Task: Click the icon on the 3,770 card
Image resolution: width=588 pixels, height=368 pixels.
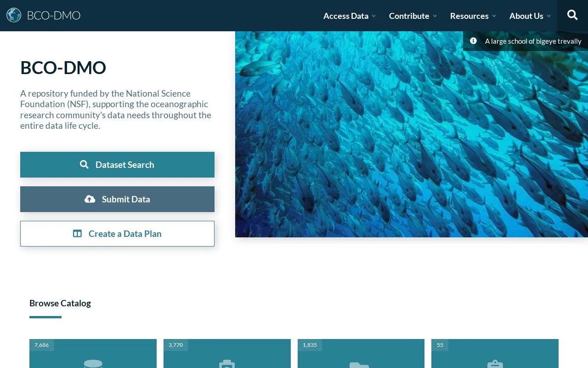Action: click(227, 364)
